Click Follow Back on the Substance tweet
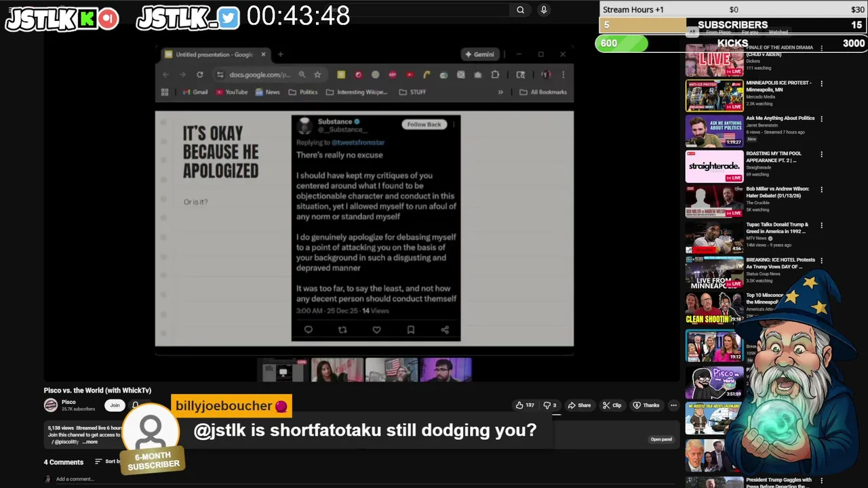The width and height of the screenshot is (868, 488). point(424,124)
